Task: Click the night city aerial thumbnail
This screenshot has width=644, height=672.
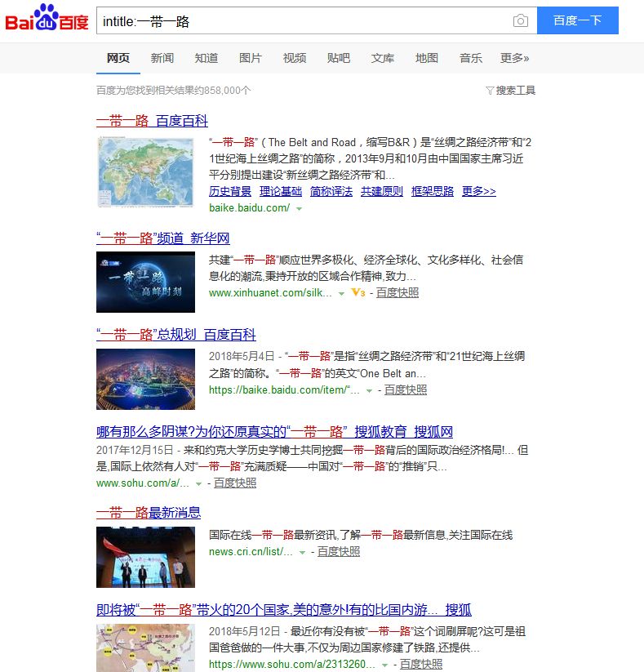Action: pos(145,380)
